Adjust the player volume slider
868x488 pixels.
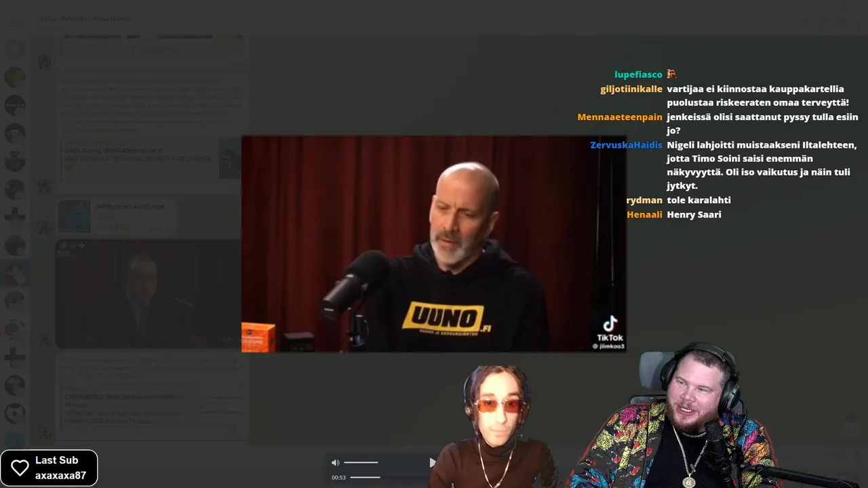coord(361,462)
